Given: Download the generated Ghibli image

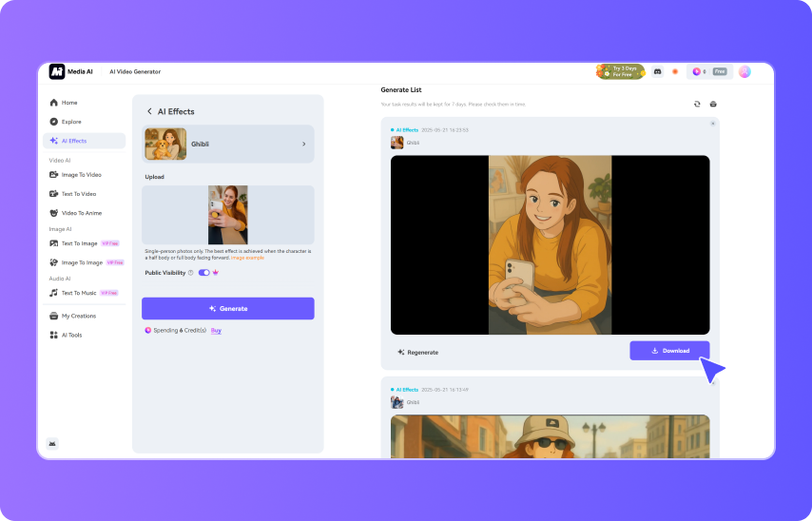Looking at the screenshot, I should 669,351.
